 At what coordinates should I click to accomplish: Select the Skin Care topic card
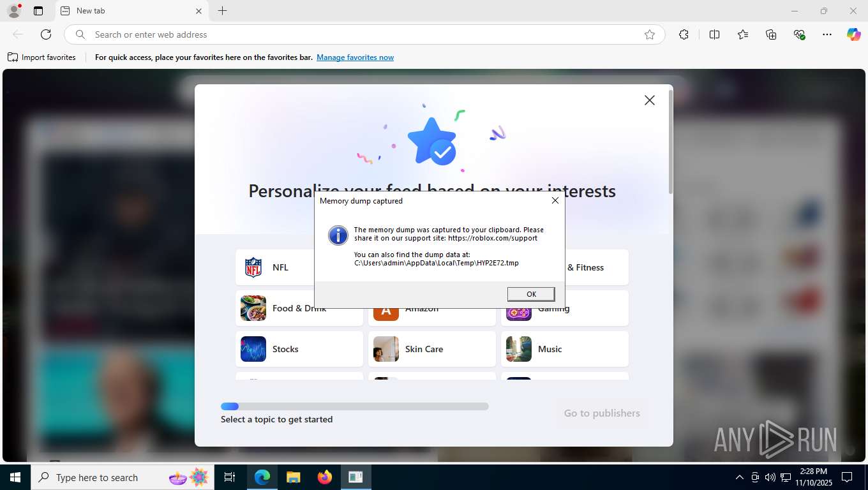tap(432, 349)
